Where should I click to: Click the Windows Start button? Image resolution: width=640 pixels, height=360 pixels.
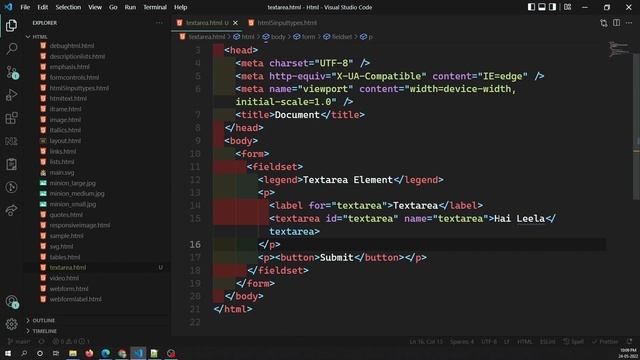coord(8,353)
